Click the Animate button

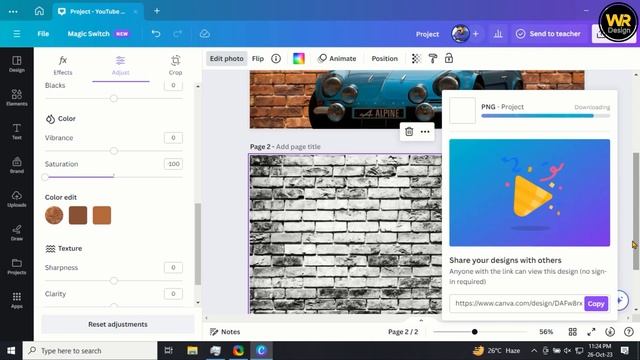point(337,58)
